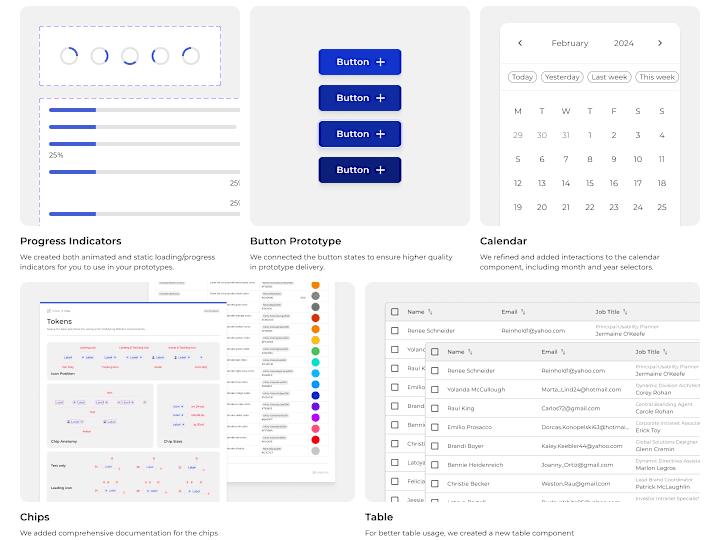
Task: Click the Table heading
Action: pos(379,517)
